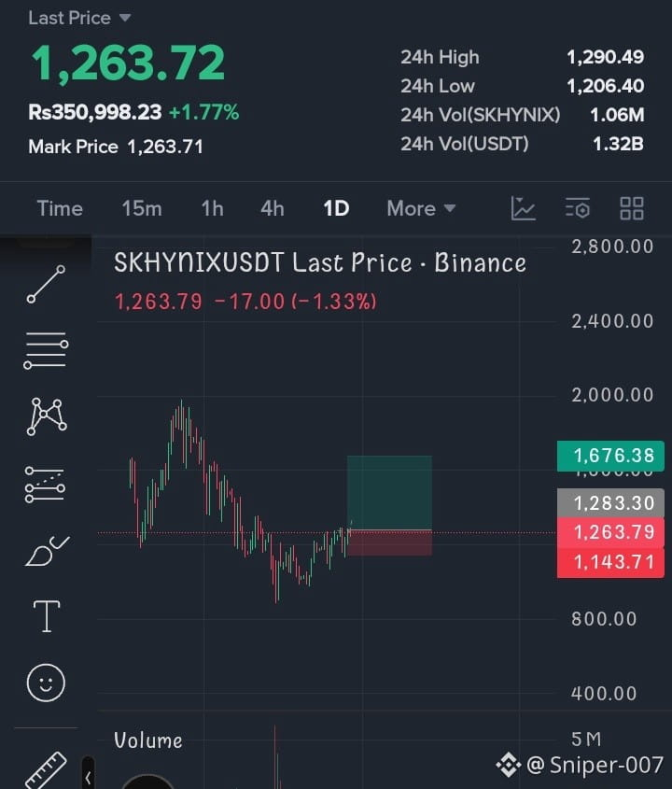Open the grid layout icon
Screen dimensions: 672x789
click(x=632, y=208)
